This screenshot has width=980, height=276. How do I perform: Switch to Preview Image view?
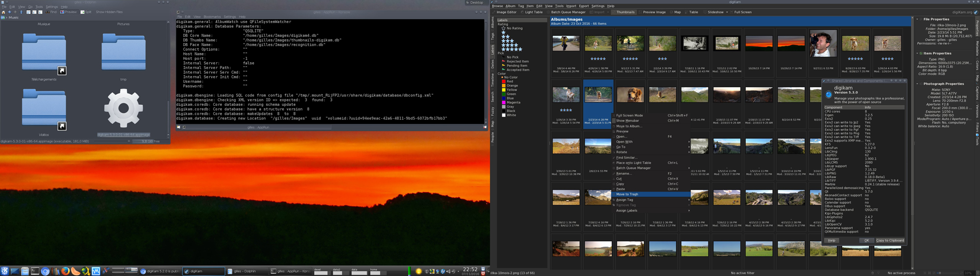(x=652, y=12)
